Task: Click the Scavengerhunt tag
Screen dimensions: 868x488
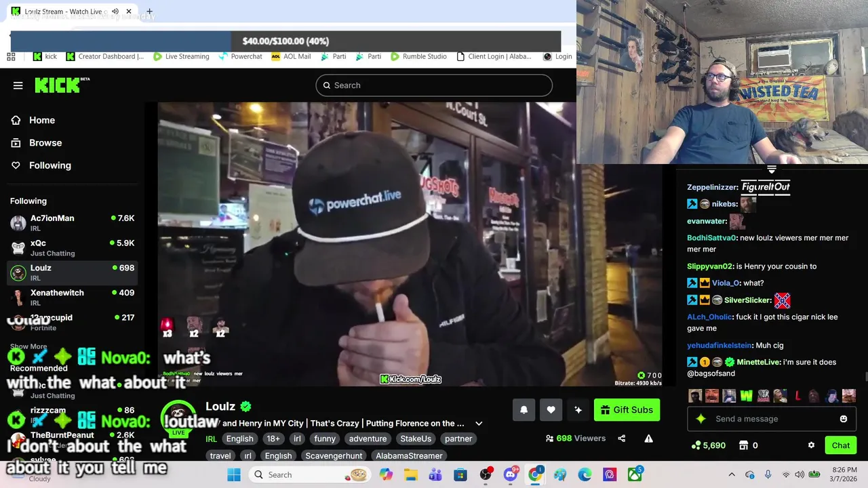Action: click(x=334, y=455)
